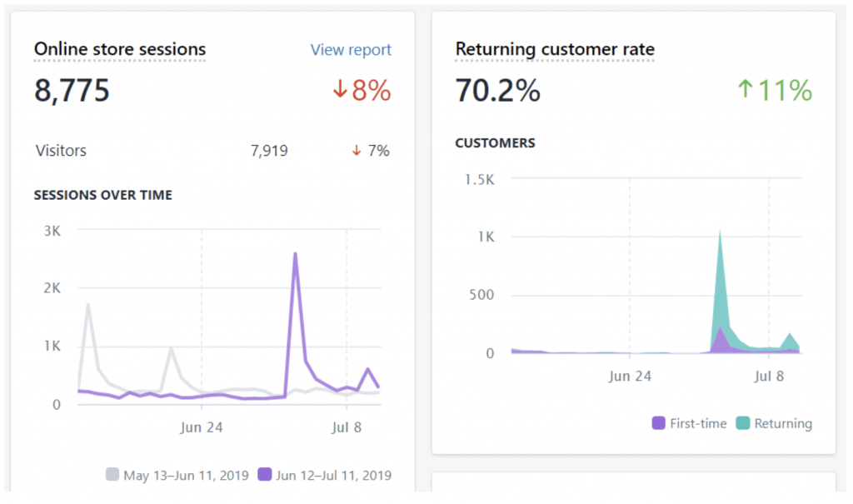Click the purple First-time legend swatch

click(x=659, y=423)
